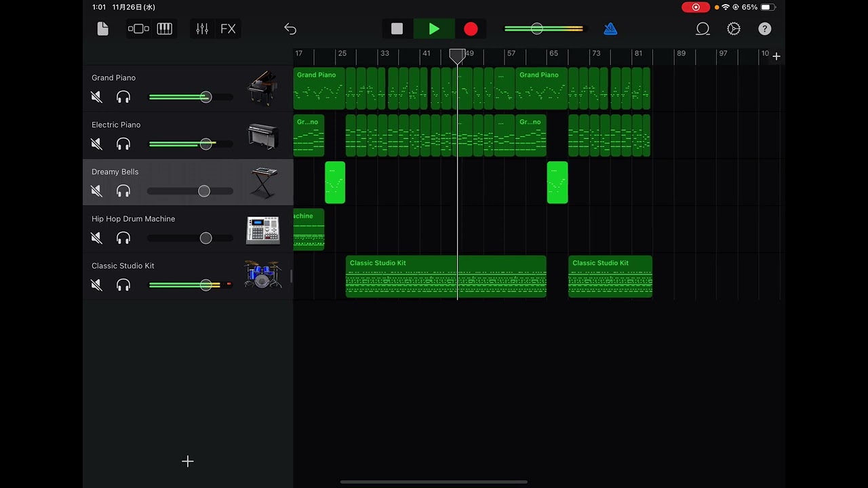Screen dimensions: 868x488
Task: Grab track header resize handle
Action: (x=292, y=276)
